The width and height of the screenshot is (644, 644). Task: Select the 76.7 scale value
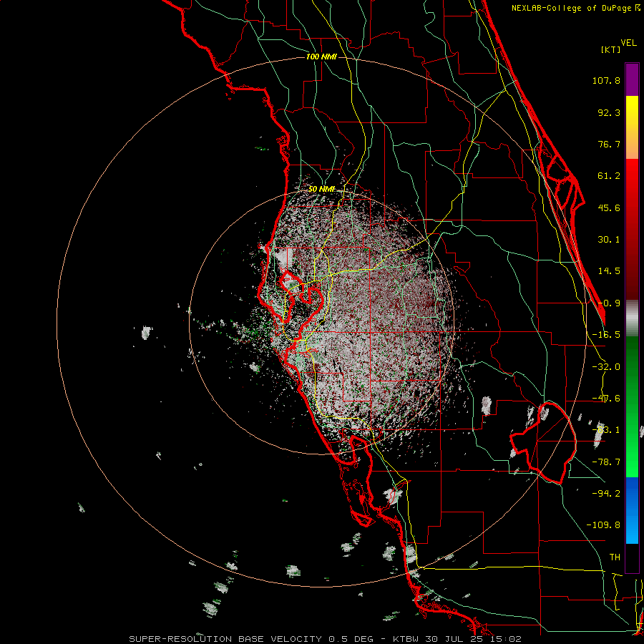click(x=609, y=144)
